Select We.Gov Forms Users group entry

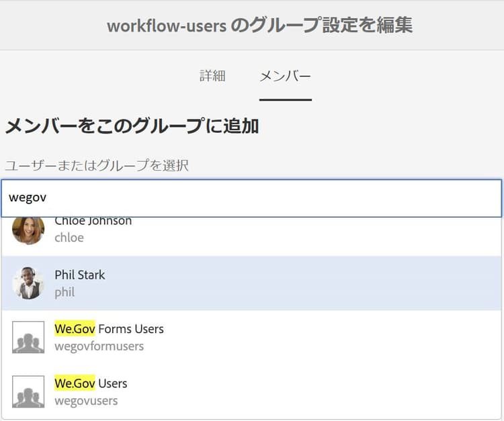point(251,337)
